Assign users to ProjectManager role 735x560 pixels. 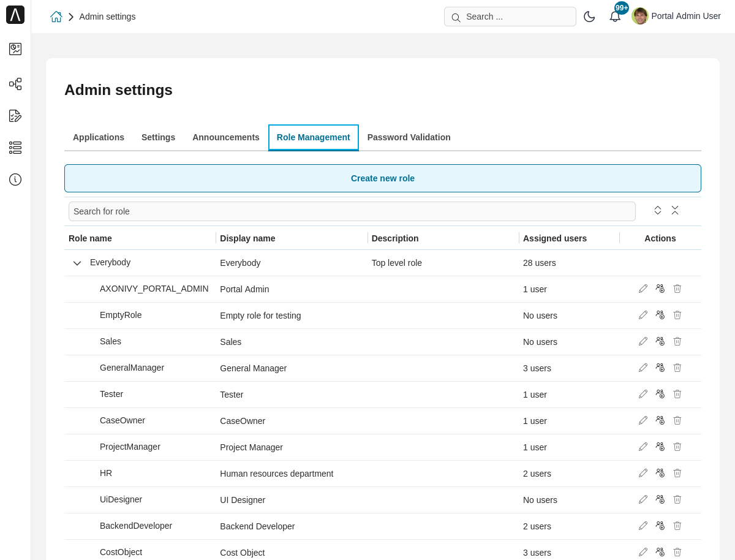660,447
